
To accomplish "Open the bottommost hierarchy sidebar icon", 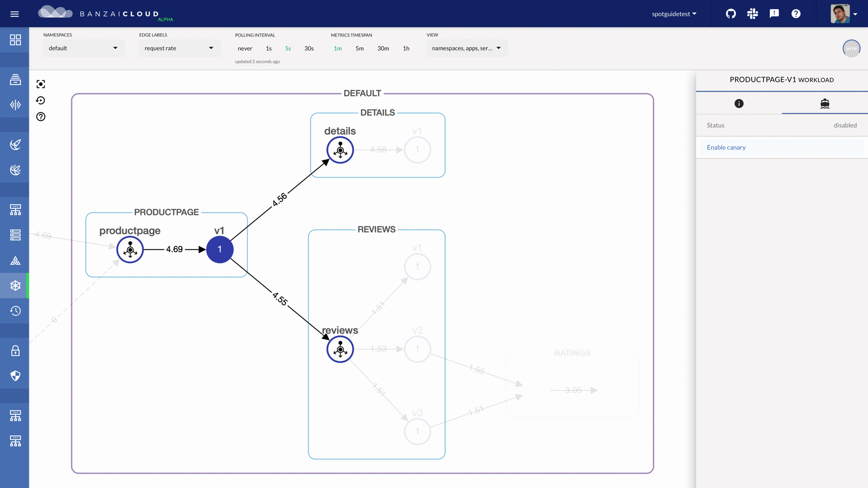I will [15, 441].
